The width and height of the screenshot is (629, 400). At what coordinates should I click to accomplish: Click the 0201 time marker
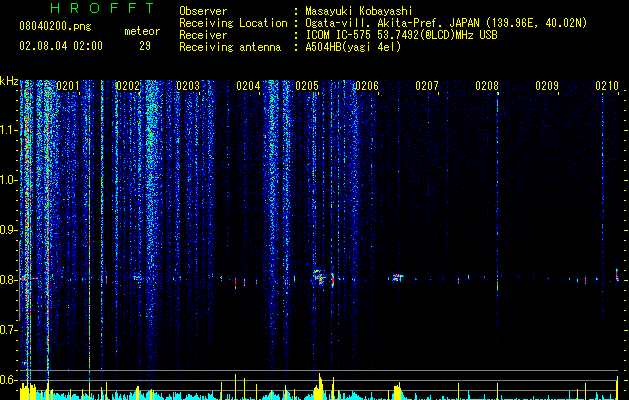(x=68, y=85)
